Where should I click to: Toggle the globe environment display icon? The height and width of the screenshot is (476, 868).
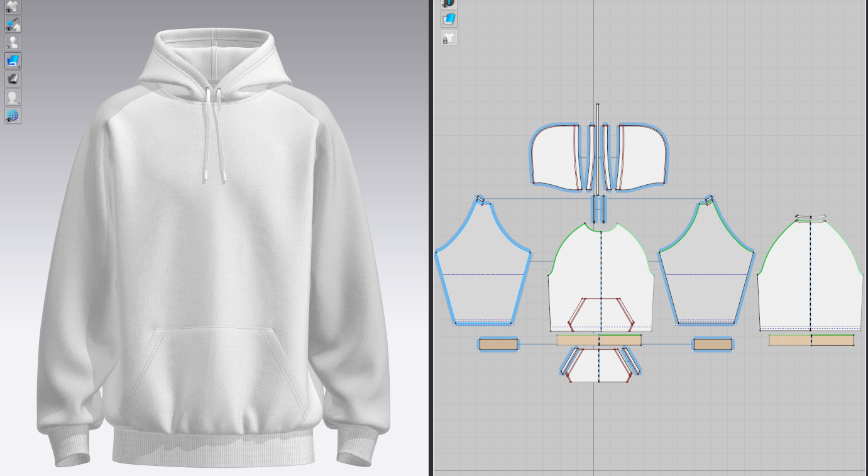13,116
